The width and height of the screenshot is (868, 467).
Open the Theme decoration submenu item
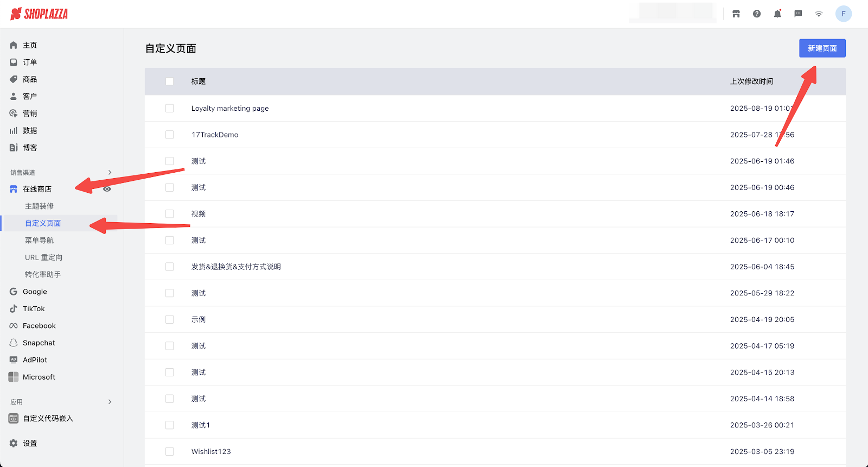[40, 206]
